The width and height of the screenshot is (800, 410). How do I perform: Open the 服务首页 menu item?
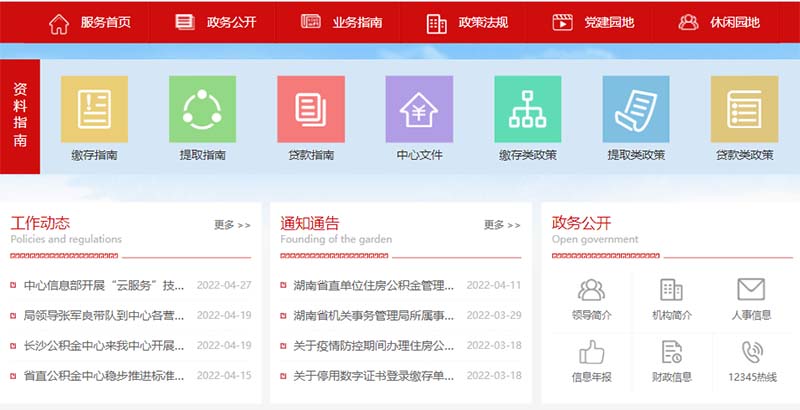106,22
